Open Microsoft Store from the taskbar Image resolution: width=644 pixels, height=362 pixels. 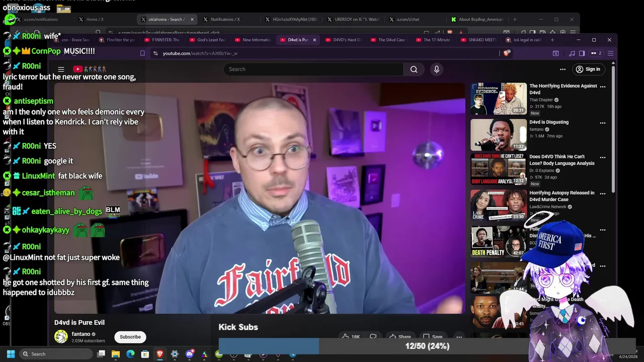tap(145, 354)
